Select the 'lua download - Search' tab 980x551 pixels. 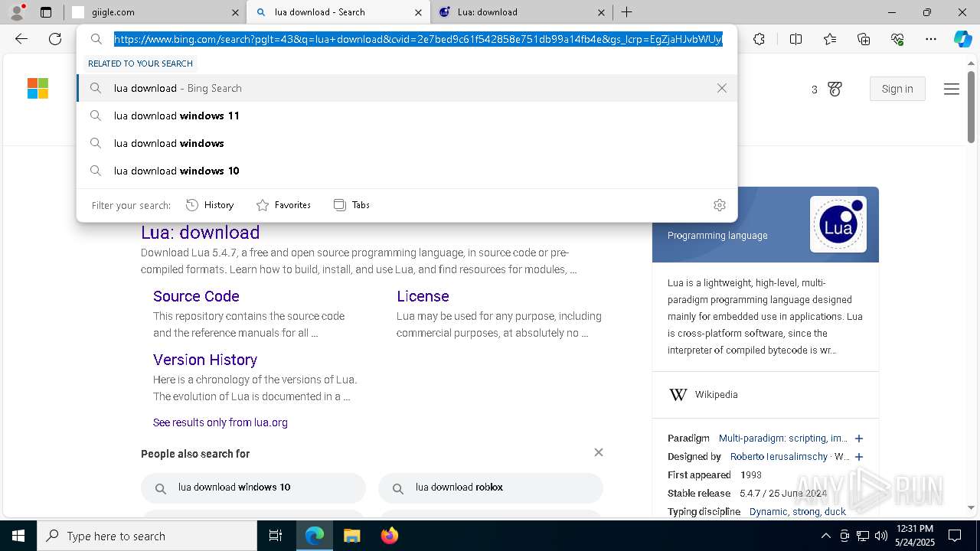338,12
